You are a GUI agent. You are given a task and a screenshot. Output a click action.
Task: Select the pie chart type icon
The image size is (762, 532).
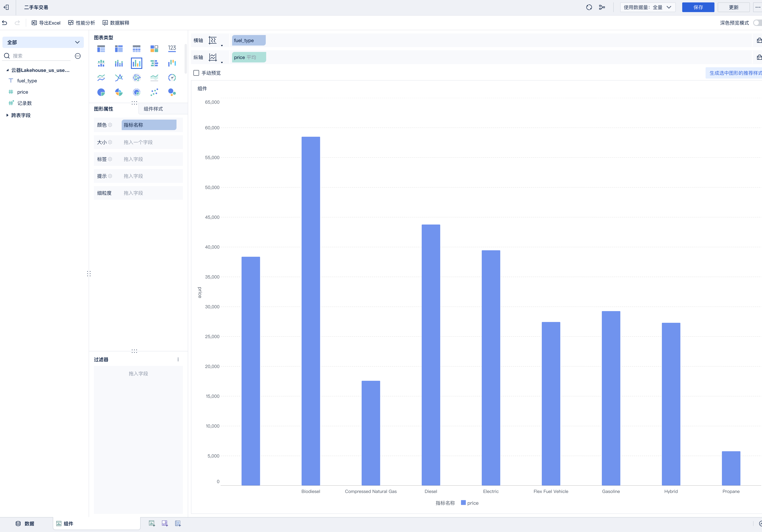[x=101, y=92]
